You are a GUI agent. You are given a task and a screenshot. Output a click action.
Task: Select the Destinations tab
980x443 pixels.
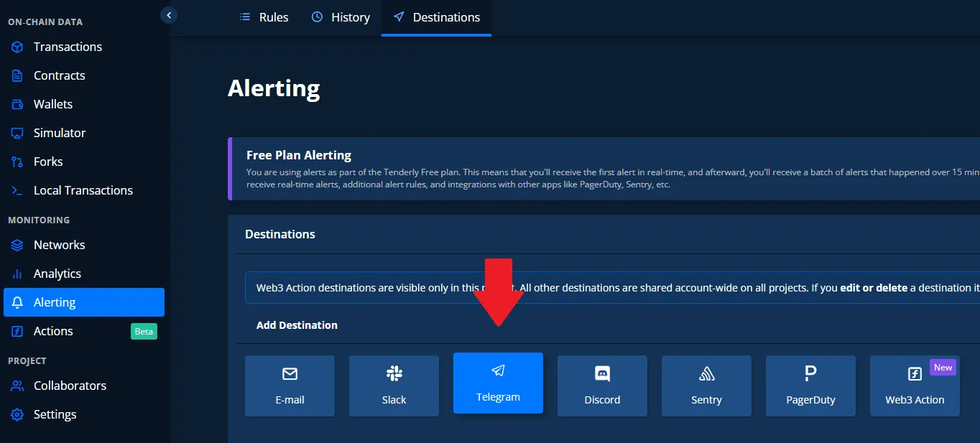(x=436, y=17)
